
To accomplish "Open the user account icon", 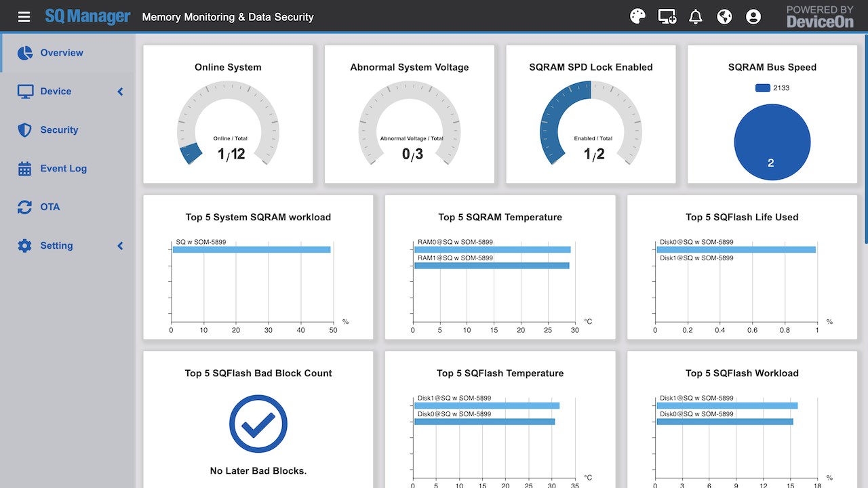I will coord(753,17).
